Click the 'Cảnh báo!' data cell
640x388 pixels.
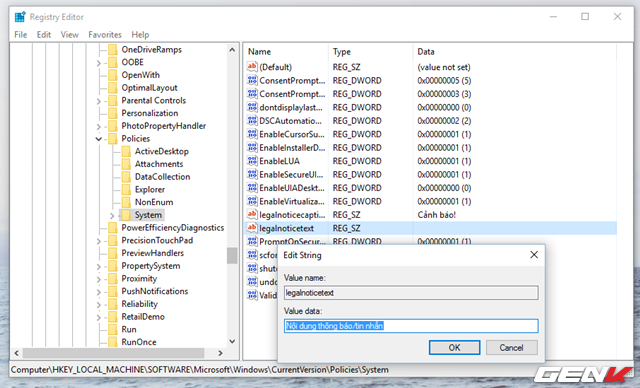point(436,215)
